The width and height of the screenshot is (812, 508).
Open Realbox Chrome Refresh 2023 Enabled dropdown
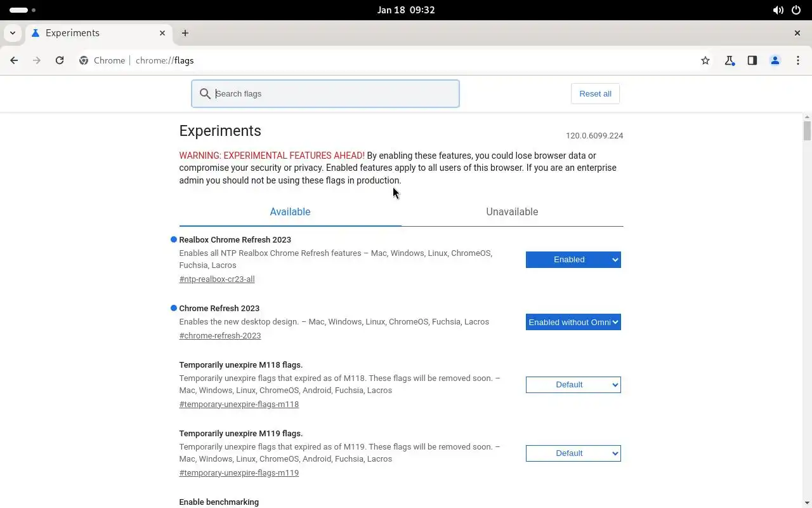pos(573,259)
